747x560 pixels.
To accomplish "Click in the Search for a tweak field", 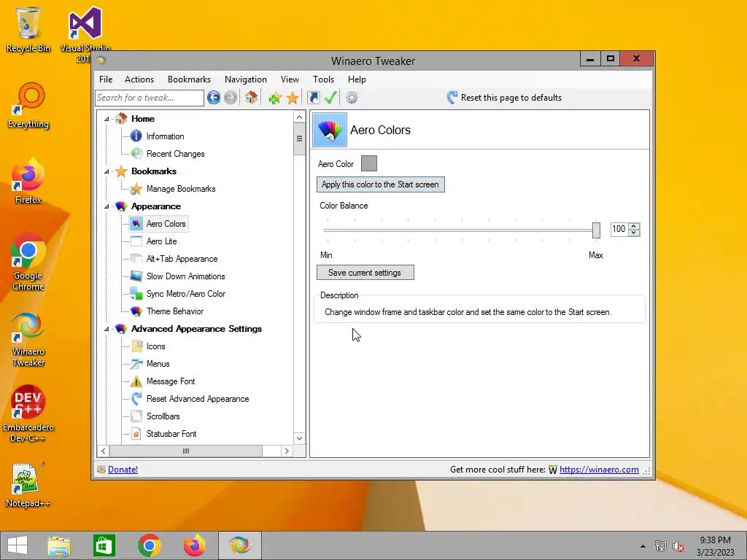I will (x=149, y=98).
